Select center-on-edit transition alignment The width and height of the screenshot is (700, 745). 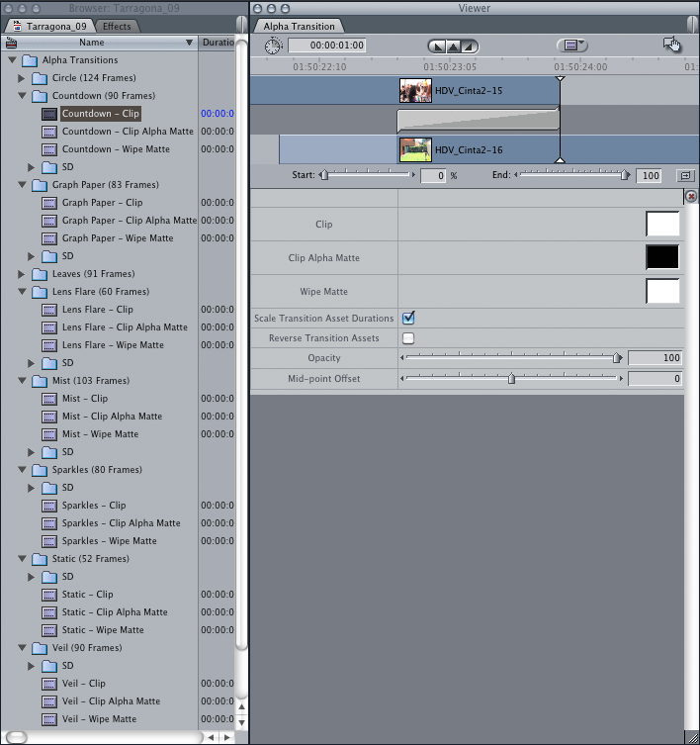pyautogui.click(x=453, y=47)
